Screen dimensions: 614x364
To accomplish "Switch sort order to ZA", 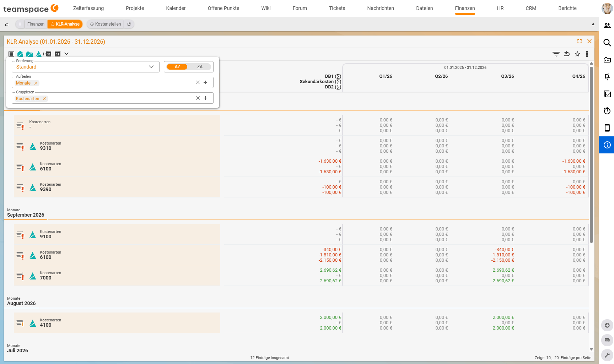I will click(x=200, y=67).
